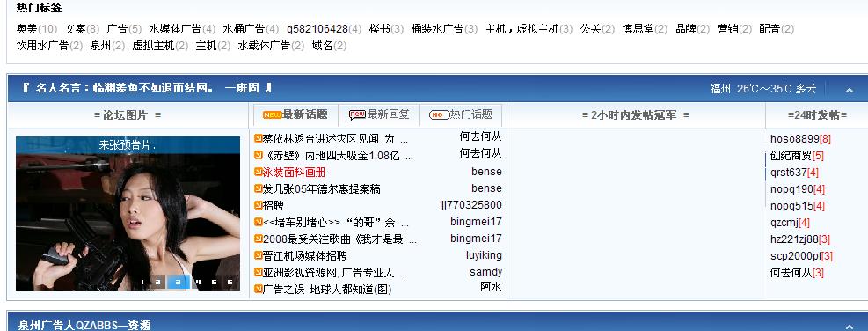Switch to the 热门话题 tab
This screenshot has height=331, width=868.
(x=461, y=114)
